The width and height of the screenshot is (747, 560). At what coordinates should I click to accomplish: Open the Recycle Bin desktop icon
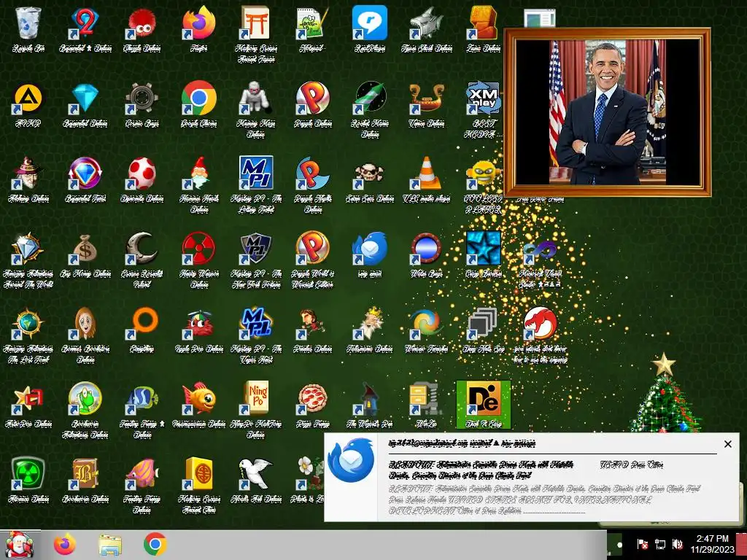pos(28,23)
